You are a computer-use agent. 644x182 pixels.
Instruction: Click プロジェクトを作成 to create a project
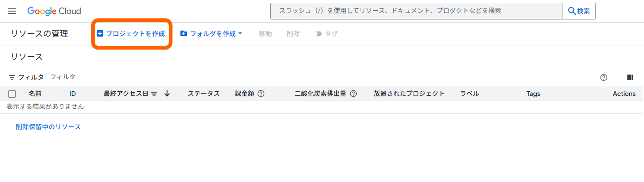coord(131,34)
